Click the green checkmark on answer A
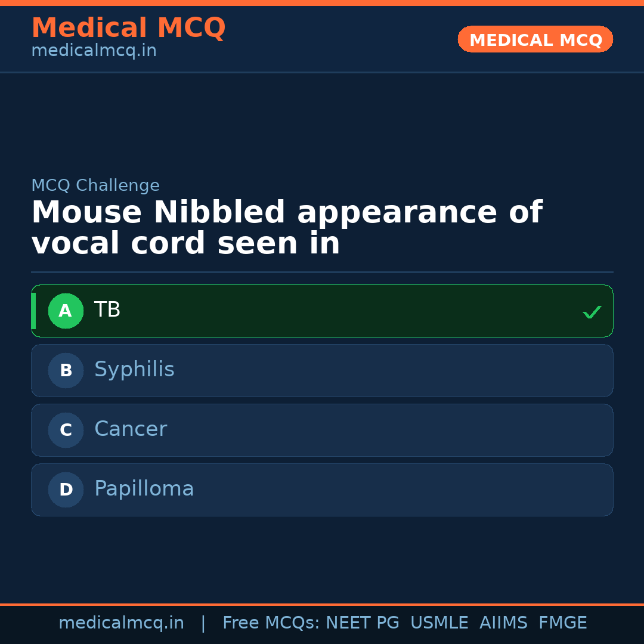This screenshot has height=644, width=644. pos(592,311)
